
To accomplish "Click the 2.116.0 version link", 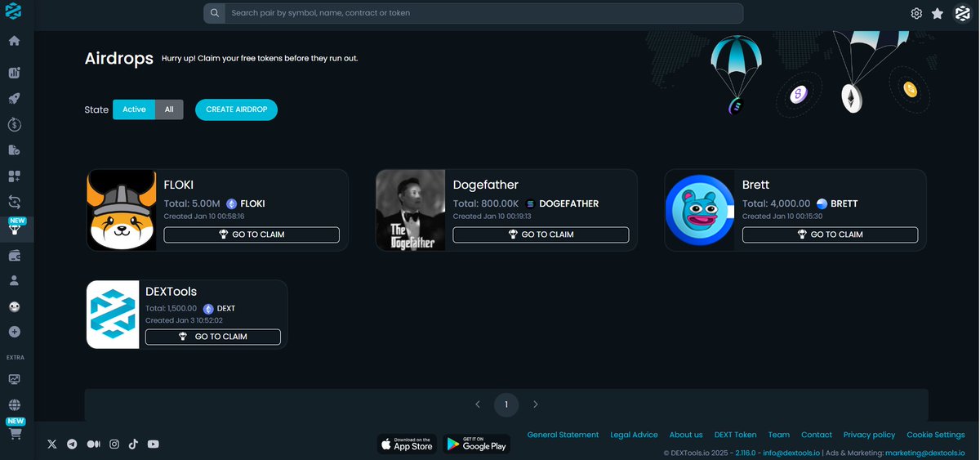I will tap(746, 453).
